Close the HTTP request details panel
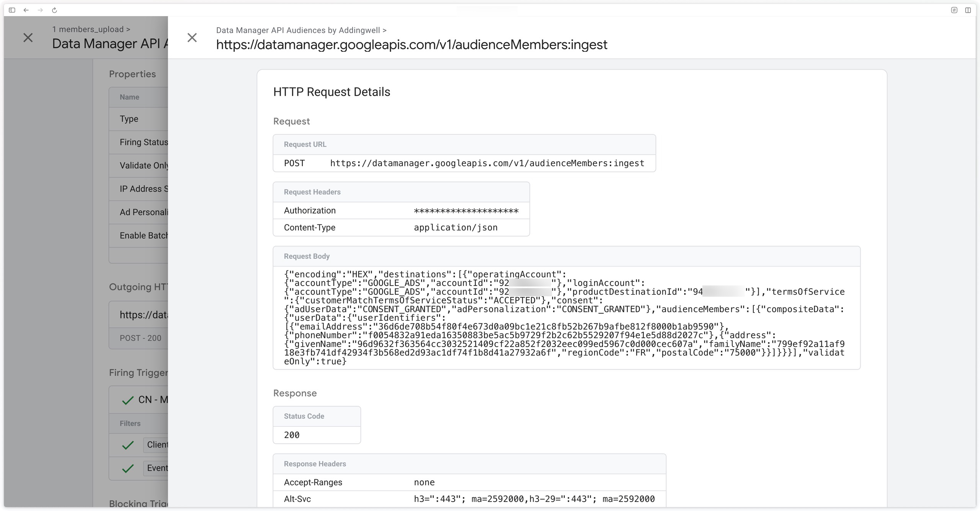The width and height of the screenshot is (980, 511). pyautogui.click(x=192, y=38)
